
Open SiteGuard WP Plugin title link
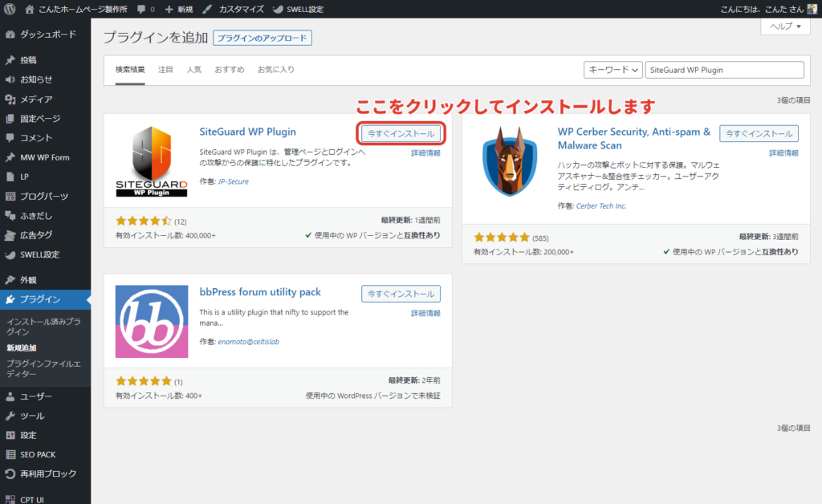click(247, 132)
